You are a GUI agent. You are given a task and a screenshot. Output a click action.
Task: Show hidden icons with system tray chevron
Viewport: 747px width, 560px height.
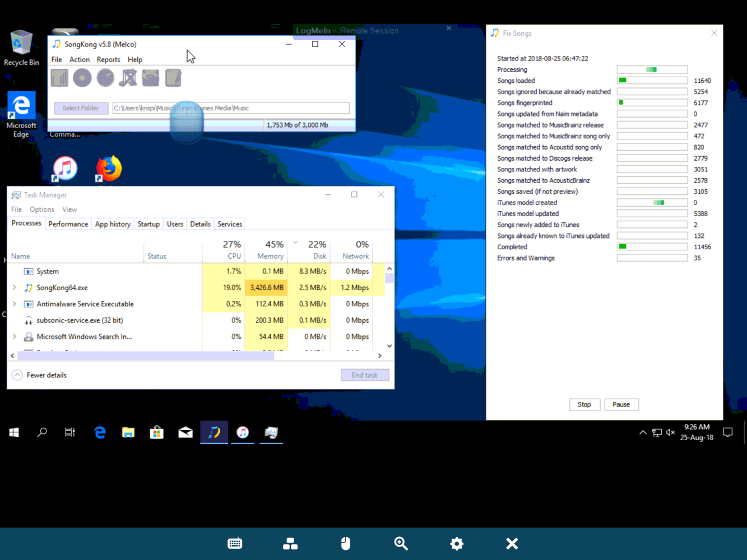point(643,432)
